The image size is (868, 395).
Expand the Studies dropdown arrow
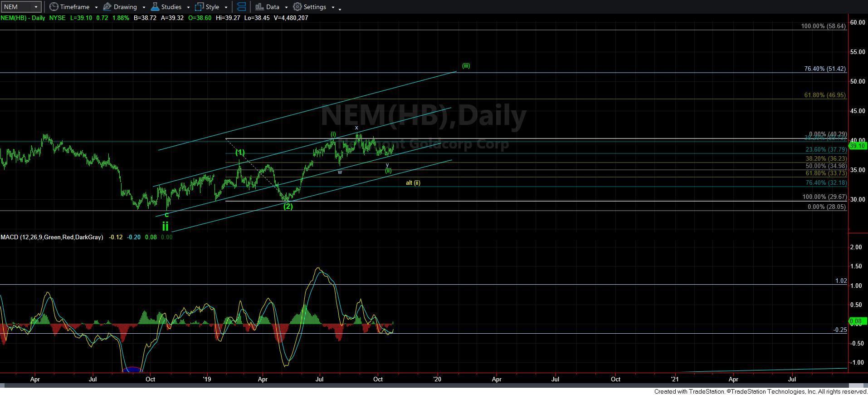188,7
